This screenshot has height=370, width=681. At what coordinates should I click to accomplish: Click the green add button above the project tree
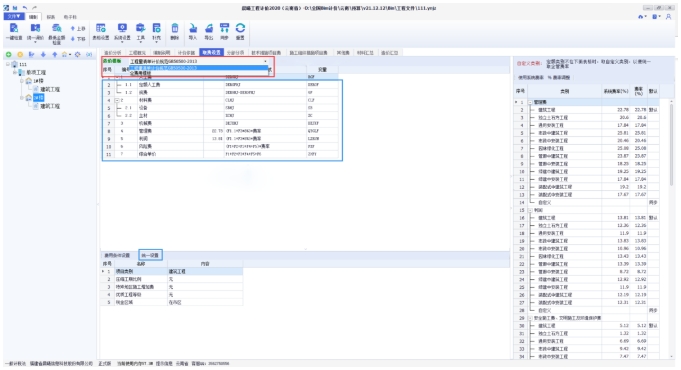(8, 55)
